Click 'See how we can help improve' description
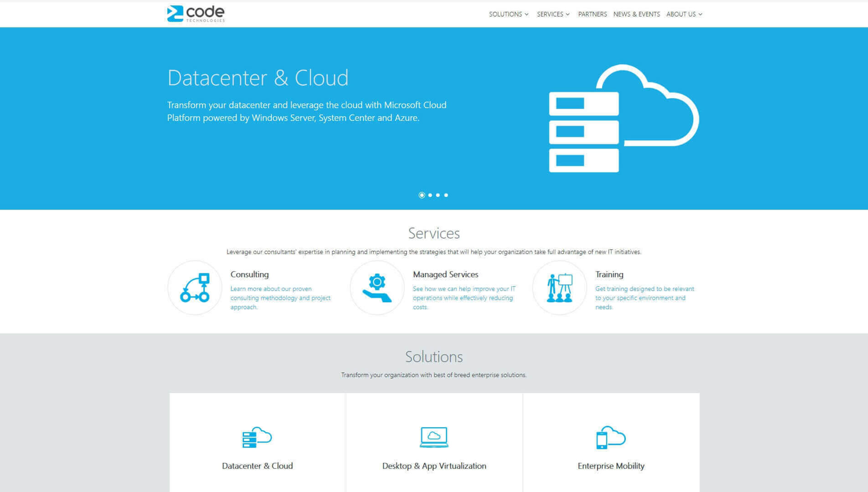The height and width of the screenshot is (492, 868). tap(464, 298)
